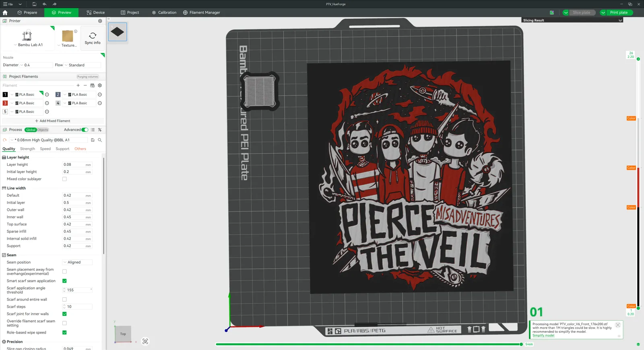Open the Device tab
The image size is (644, 350).
[96, 12]
